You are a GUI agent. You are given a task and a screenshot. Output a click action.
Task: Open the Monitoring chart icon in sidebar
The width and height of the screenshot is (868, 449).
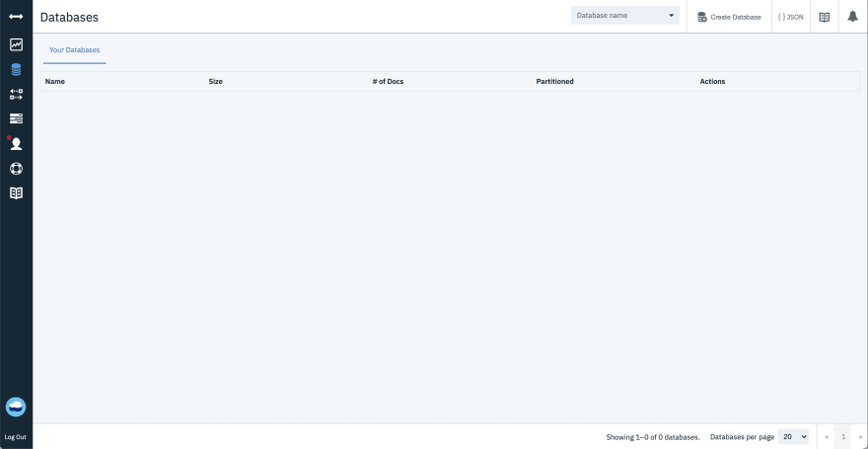coord(16,44)
